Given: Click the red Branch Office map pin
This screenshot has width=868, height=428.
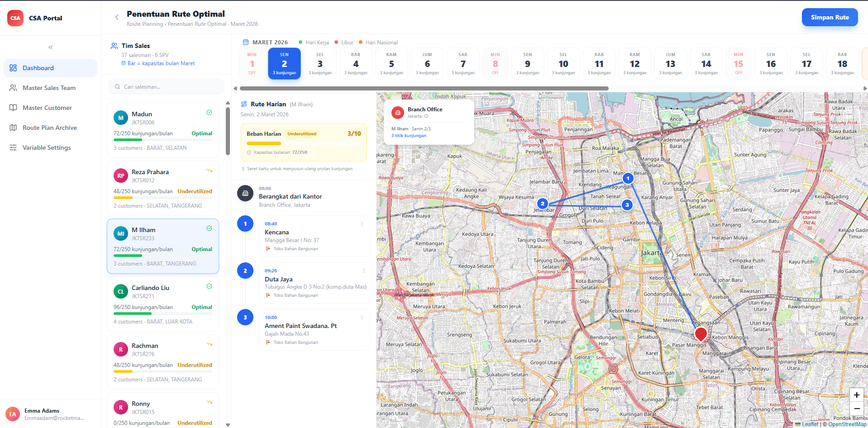Looking at the screenshot, I should point(701,334).
